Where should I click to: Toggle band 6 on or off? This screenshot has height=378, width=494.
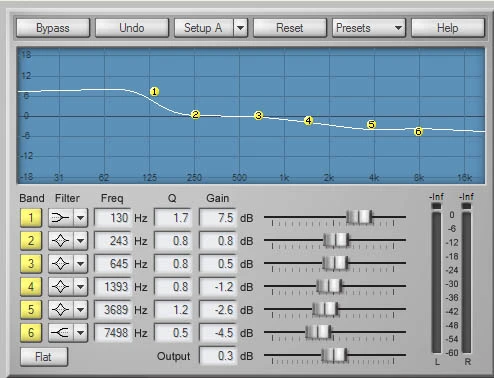click(x=31, y=333)
